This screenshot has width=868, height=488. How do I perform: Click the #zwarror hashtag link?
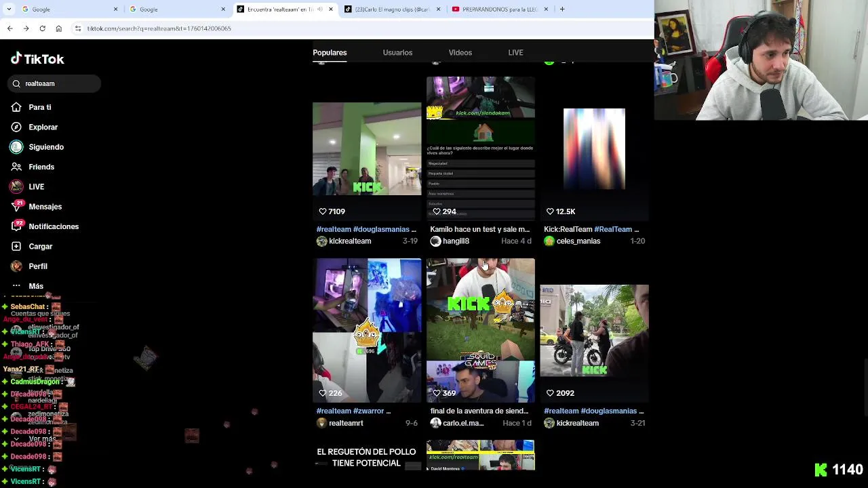point(369,411)
